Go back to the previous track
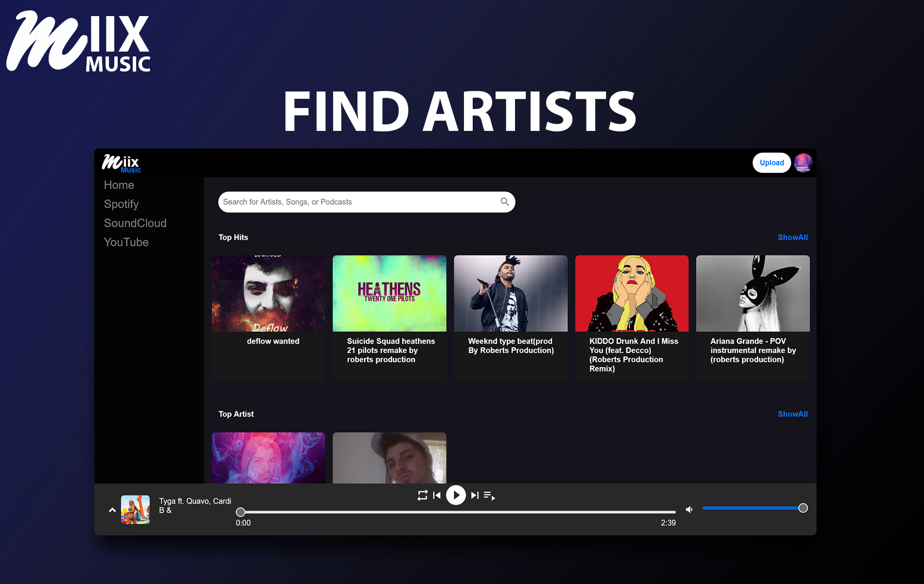The height and width of the screenshot is (584, 924). 437,495
